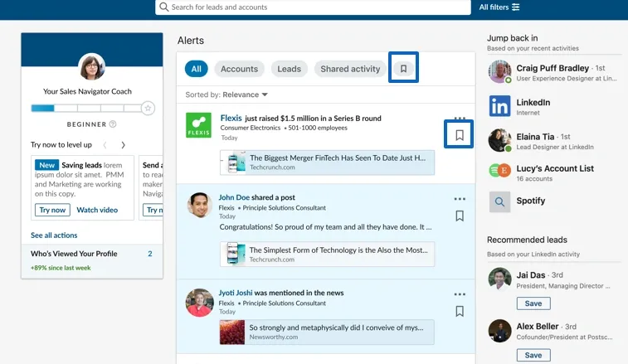Viewport: 628px width, 364px height.
Task: Click the +89% since last week text
Action: click(x=61, y=268)
